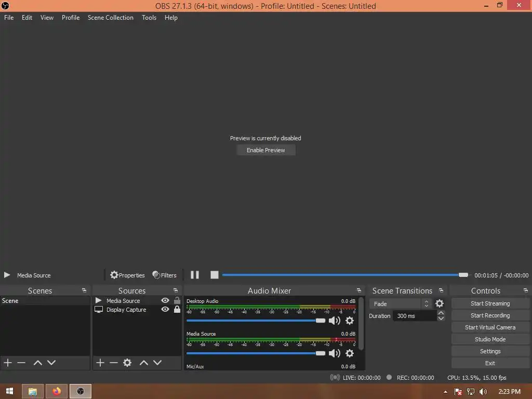This screenshot has height=399, width=532.
Task: Click the Duration 300 ms field
Action: pos(415,316)
